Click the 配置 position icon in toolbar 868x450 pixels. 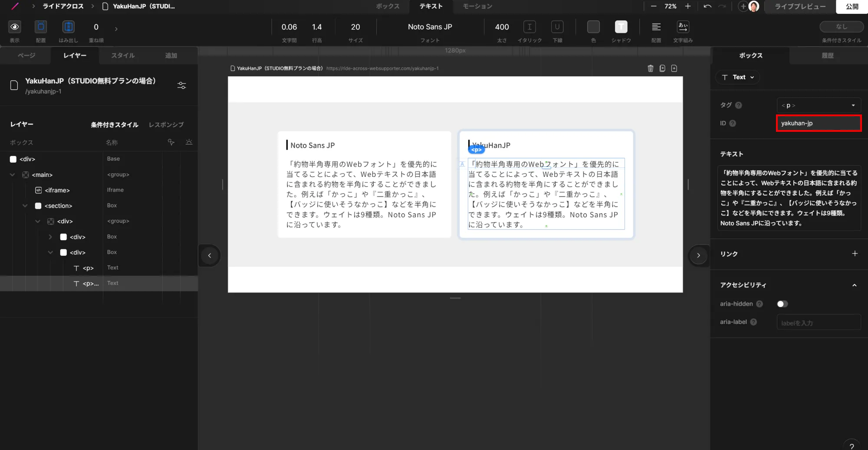pos(41,27)
